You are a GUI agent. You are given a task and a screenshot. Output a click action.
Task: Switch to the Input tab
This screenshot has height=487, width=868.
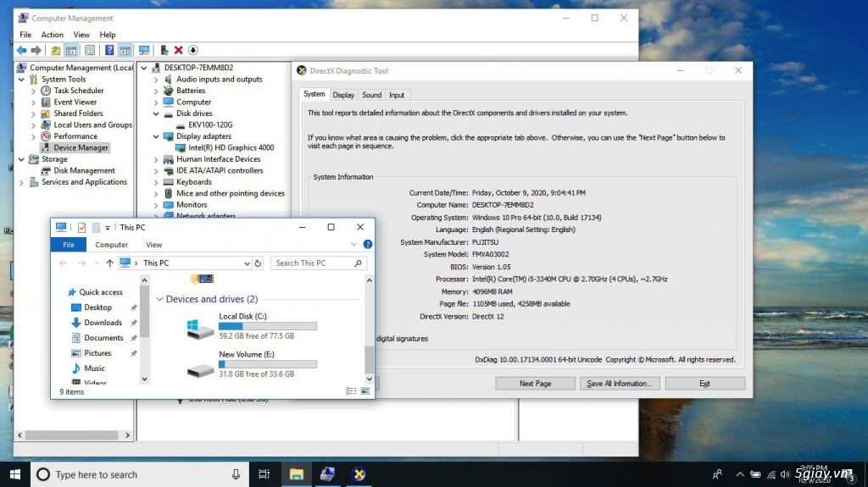click(x=397, y=95)
